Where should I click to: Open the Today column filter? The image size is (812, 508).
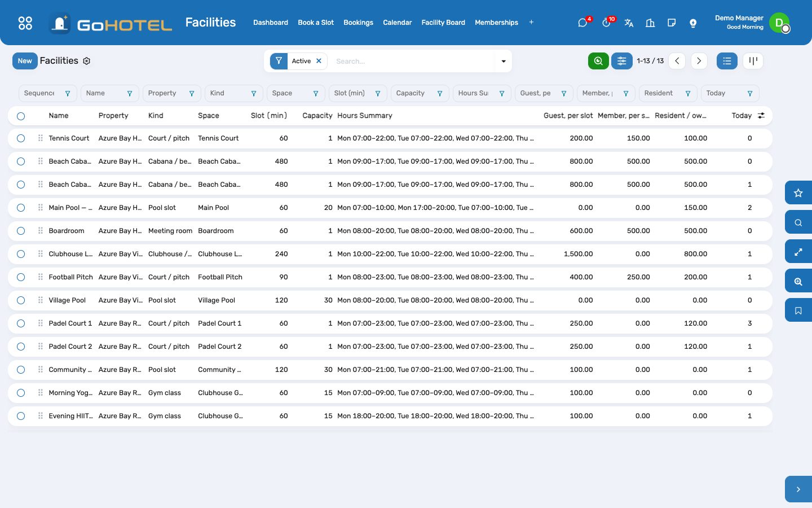(x=750, y=94)
